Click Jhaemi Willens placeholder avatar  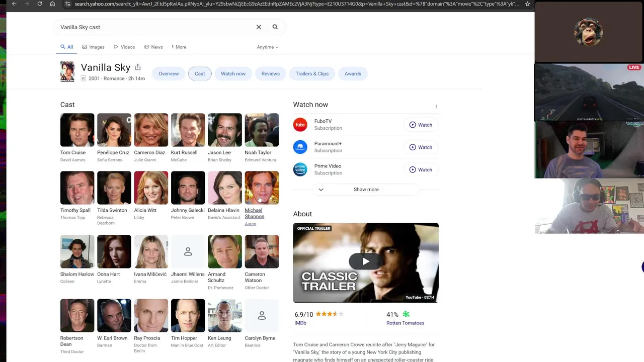coord(188,251)
